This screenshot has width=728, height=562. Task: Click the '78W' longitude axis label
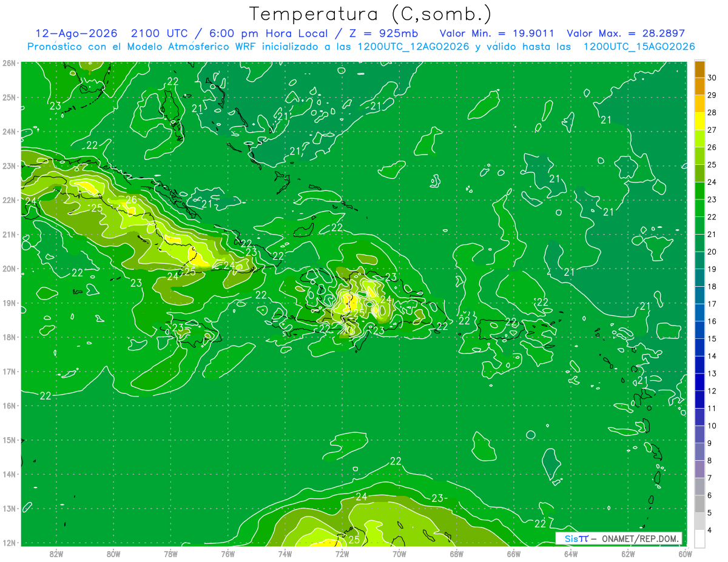(170, 553)
